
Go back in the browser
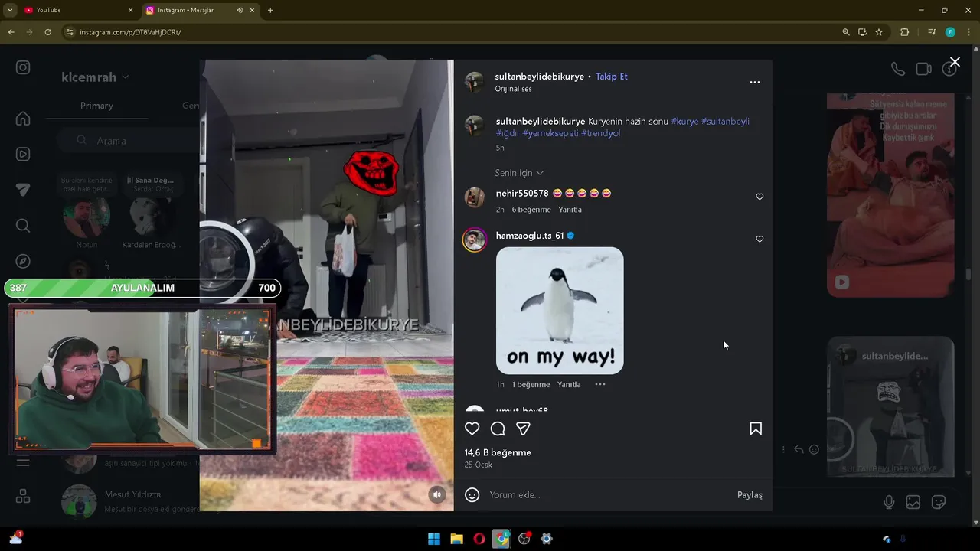pyautogui.click(x=11, y=32)
